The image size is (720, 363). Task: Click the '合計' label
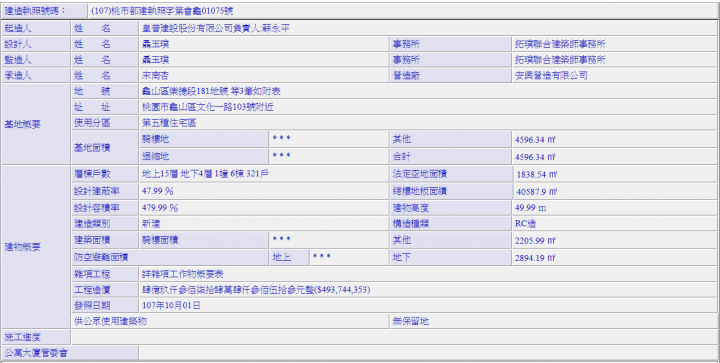click(x=401, y=156)
